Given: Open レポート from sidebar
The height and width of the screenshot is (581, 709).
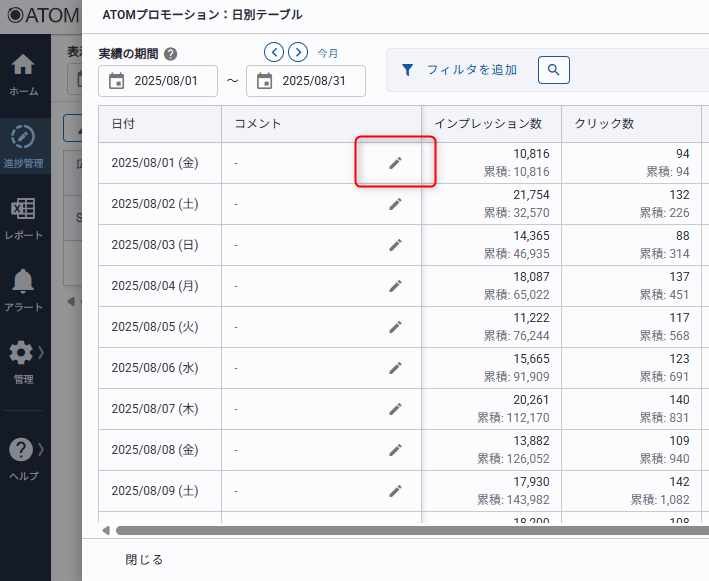Looking at the screenshot, I should (23, 219).
